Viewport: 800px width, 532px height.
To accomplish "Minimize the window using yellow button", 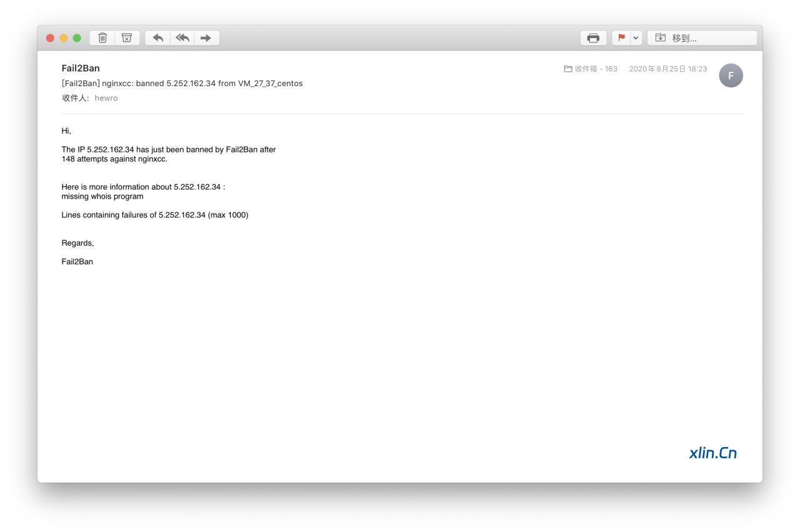I will tap(64, 38).
